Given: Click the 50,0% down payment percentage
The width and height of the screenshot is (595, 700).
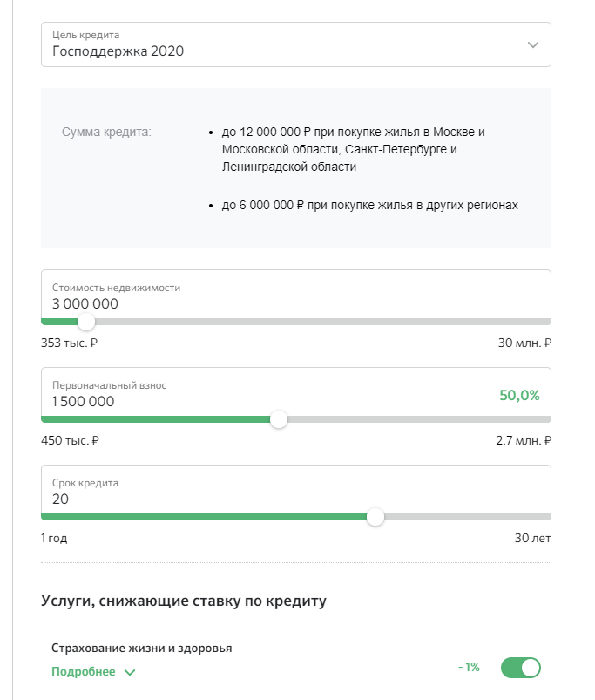Looking at the screenshot, I should [x=519, y=395].
